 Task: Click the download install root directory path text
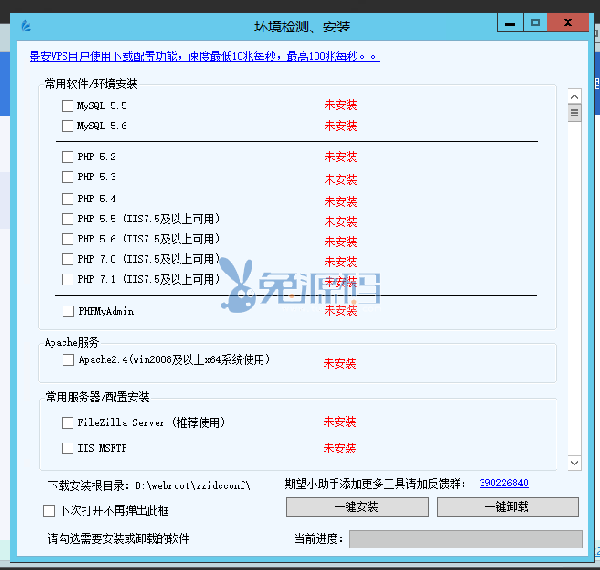(149, 485)
